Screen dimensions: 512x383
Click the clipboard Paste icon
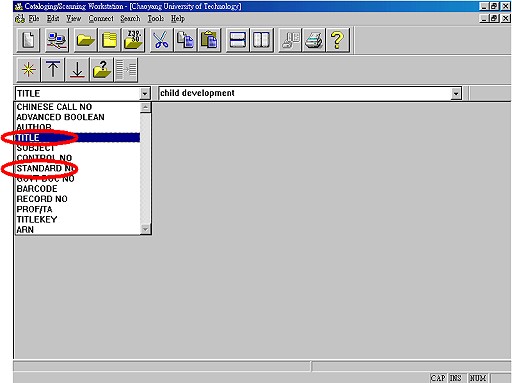(x=209, y=40)
